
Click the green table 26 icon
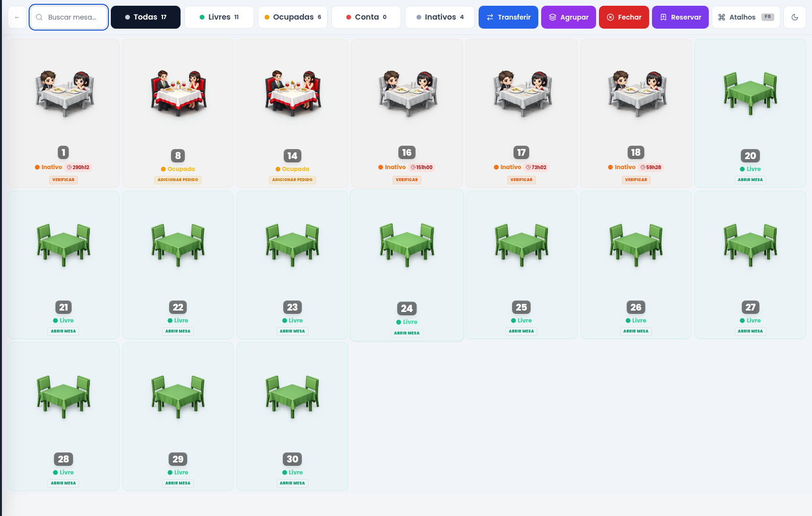tap(636, 245)
